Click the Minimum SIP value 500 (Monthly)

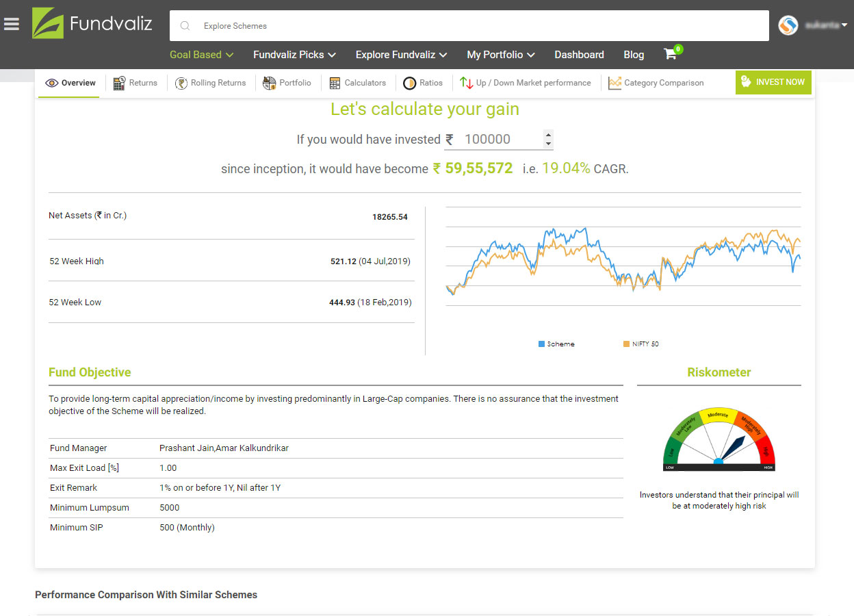tap(187, 528)
